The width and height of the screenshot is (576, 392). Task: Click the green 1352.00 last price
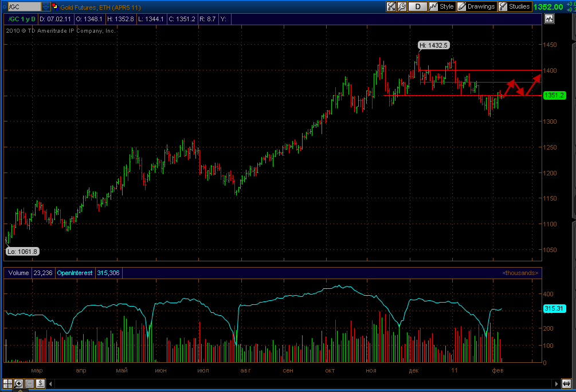point(548,7)
